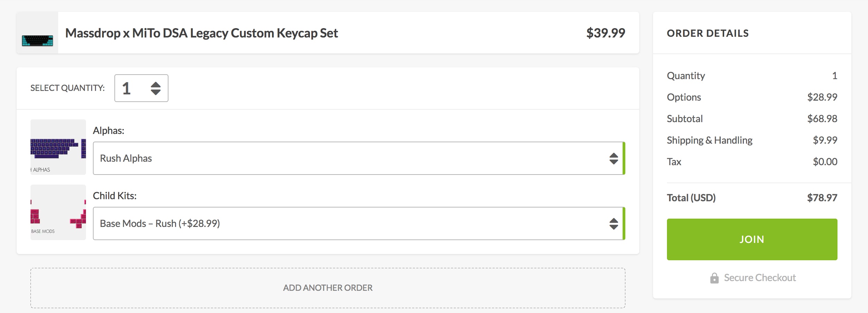Click the $39.99 product price
Screen dimensions: 868x313
click(605, 33)
